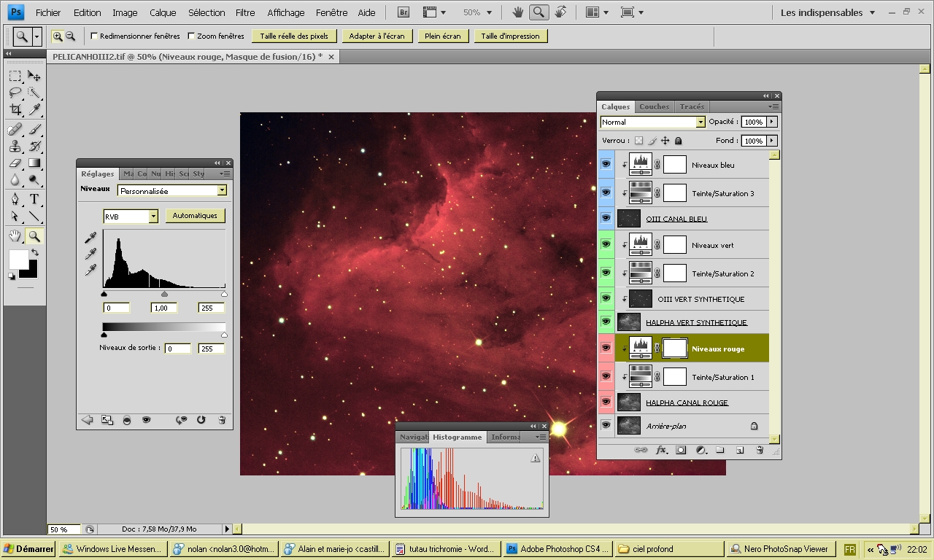Click the Automatiques button
Viewport: 934px width, 560px height.
coord(195,216)
